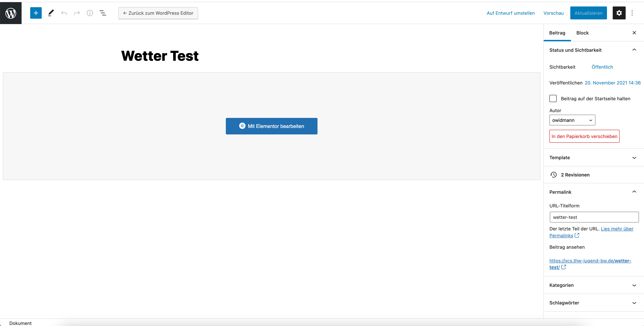This screenshot has width=644, height=326.
Task: Open the Vorschau preview
Action: pyautogui.click(x=554, y=13)
